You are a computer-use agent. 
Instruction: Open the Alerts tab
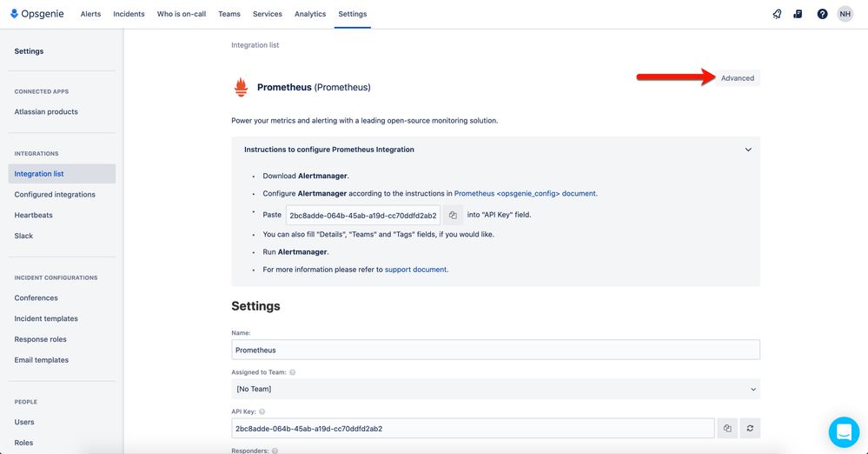click(90, 14)
